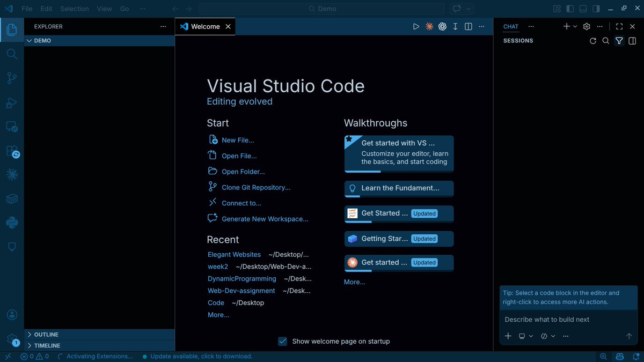Open the Explorer view in activity bar

pyautogui.click(x=12, y=30)
